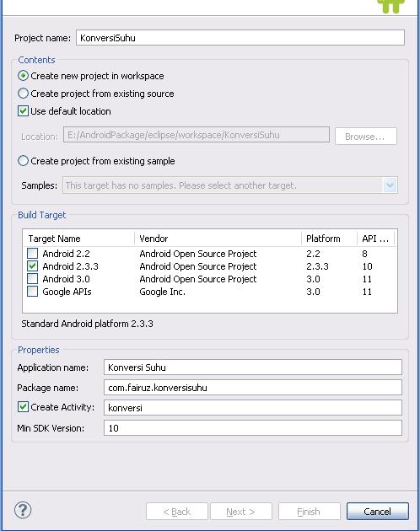Click API level cell '8'

[x=364, y=254]
